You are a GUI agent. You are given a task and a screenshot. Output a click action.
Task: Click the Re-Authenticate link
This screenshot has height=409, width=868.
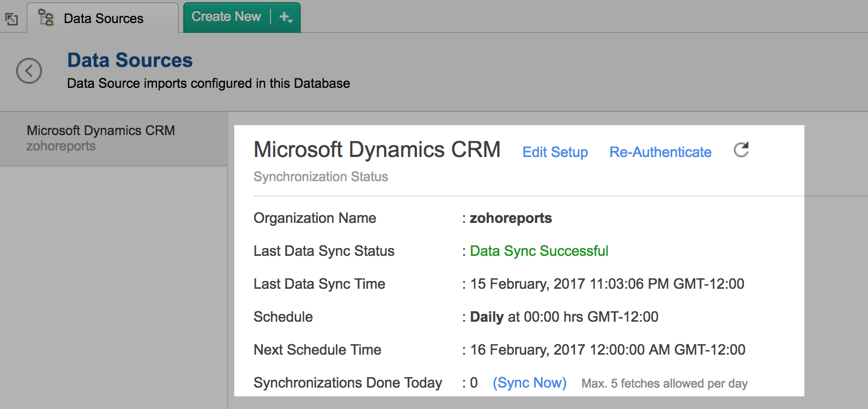point(660,152)
